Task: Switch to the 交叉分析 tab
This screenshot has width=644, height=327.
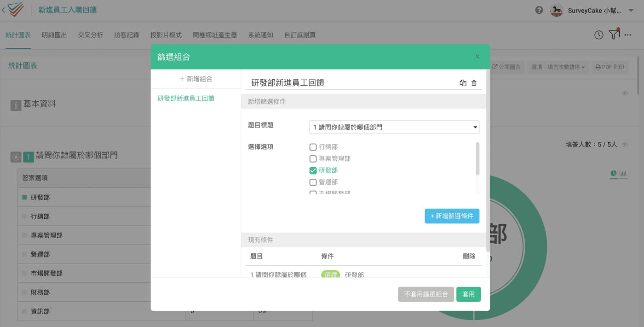Action: coord(90,35)
